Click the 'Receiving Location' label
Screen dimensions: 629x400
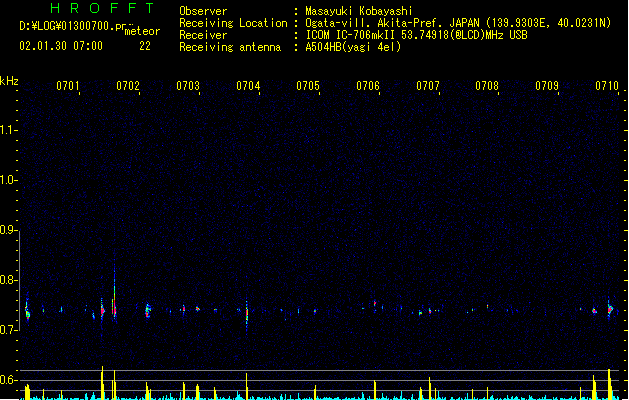233,23
